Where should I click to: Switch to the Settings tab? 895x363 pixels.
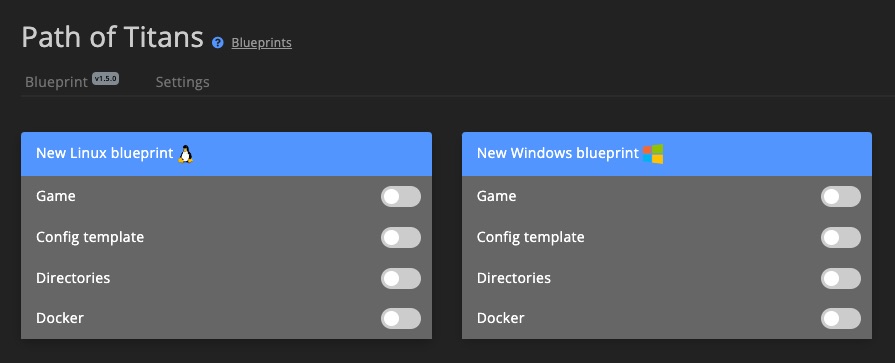coord(183,82)
